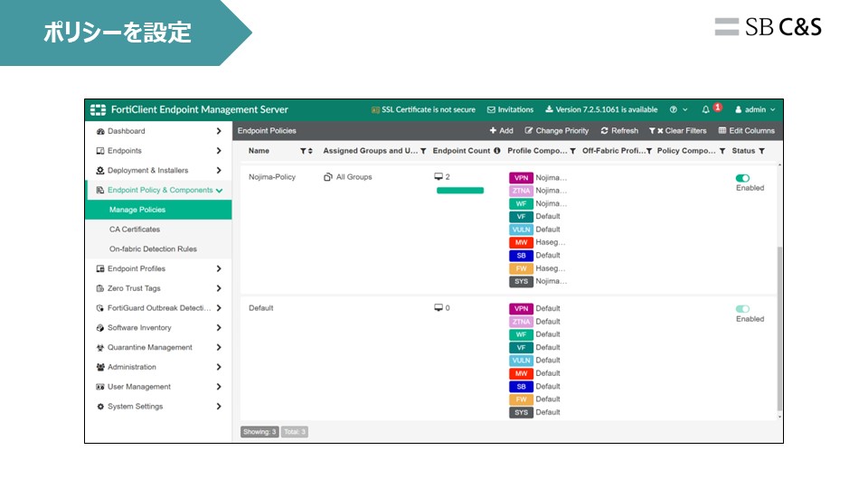This screenshot has width=868, height=488.
Task: Click the FortiGuard Outbreak Detection icon
Action: tap(100, 307)
